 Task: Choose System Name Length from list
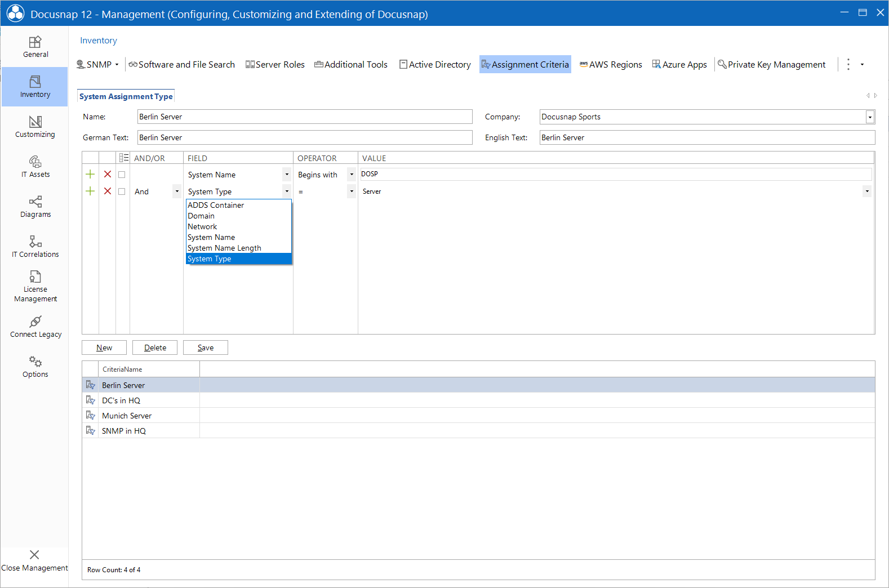(239, 248)
